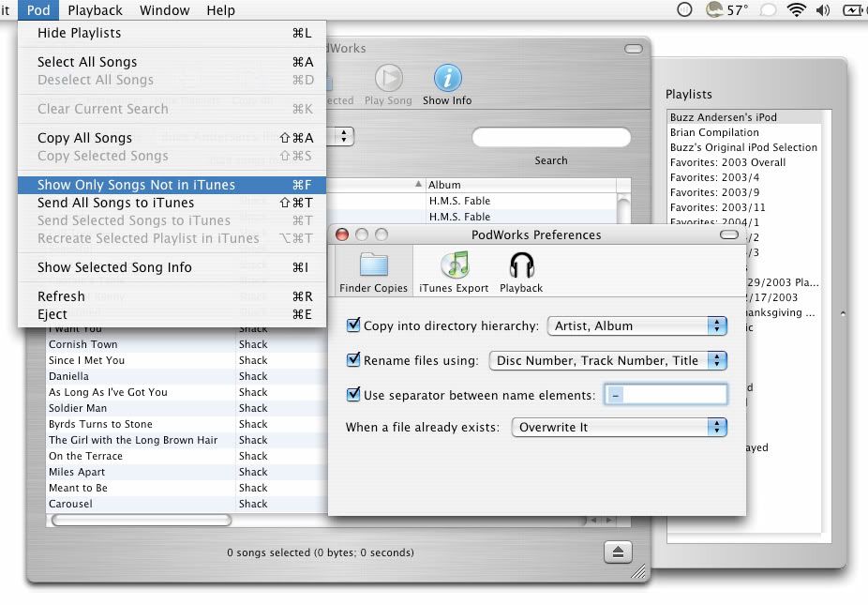Click the eject button in the main window
The height and width of the screenshot is (605, 868).
click(618, 552)
